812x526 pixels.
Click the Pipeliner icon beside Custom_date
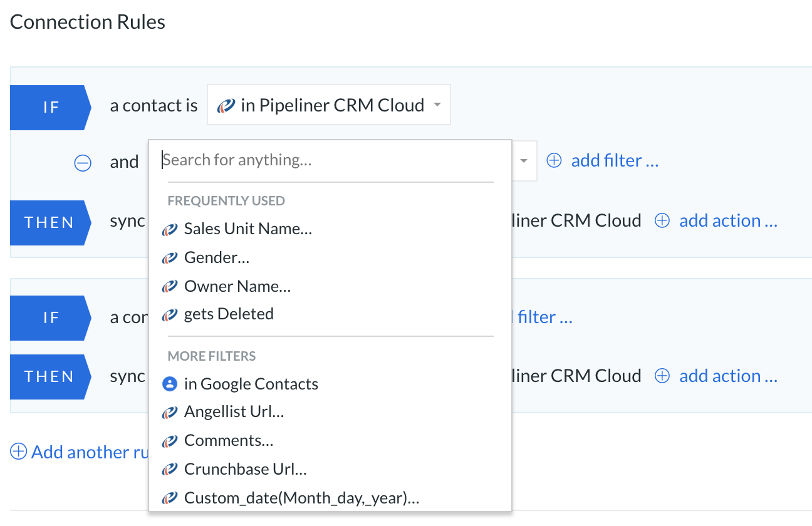click(x=169, y=498)
